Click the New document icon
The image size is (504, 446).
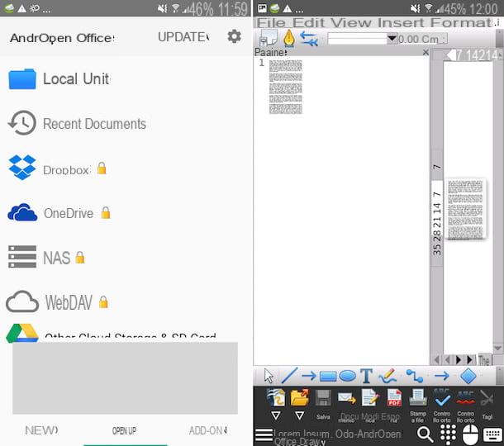click(x=276, y=397)
